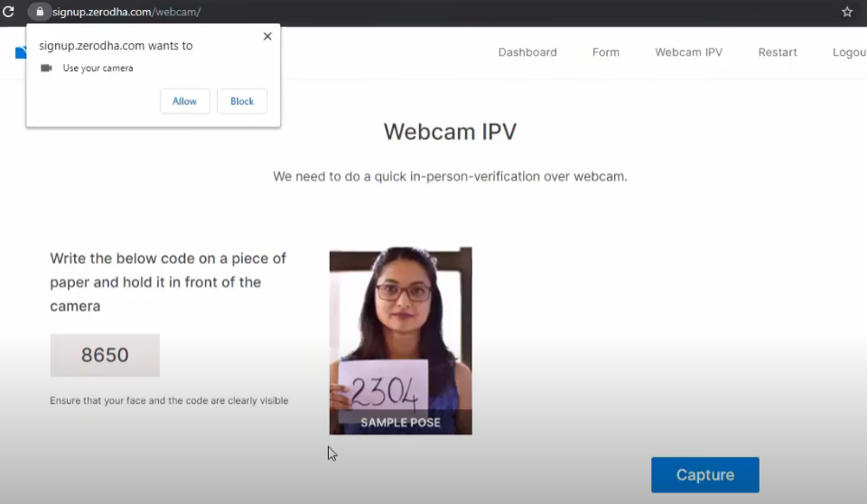Click the 'Use your camera' permission text
The height and width of the screenshot is (504, 867).
[98, 69]
